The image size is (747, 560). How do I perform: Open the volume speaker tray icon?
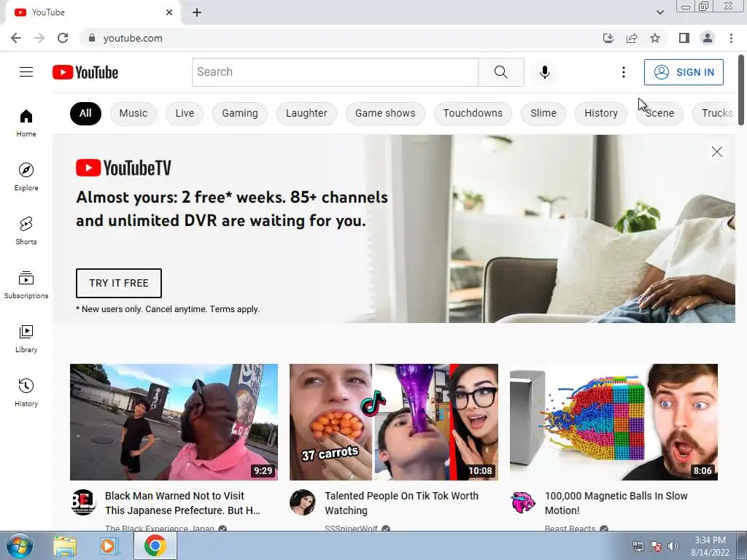pos(673,546)
